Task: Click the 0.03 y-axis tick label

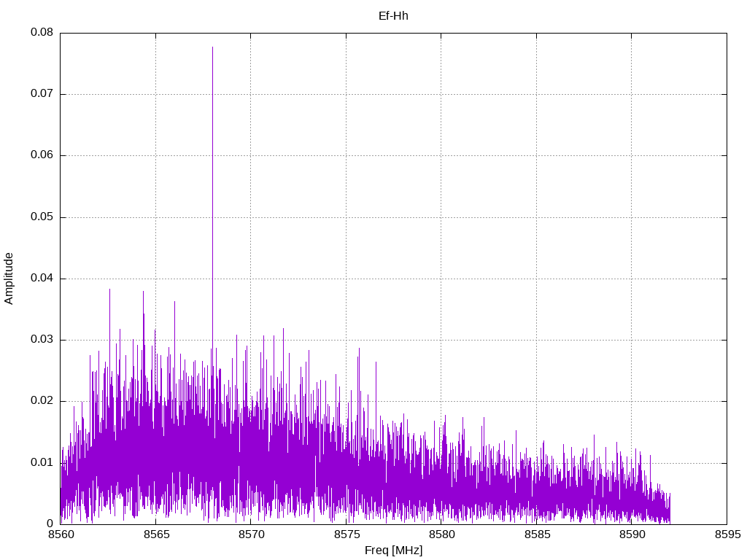Action: tap(42, 340)
